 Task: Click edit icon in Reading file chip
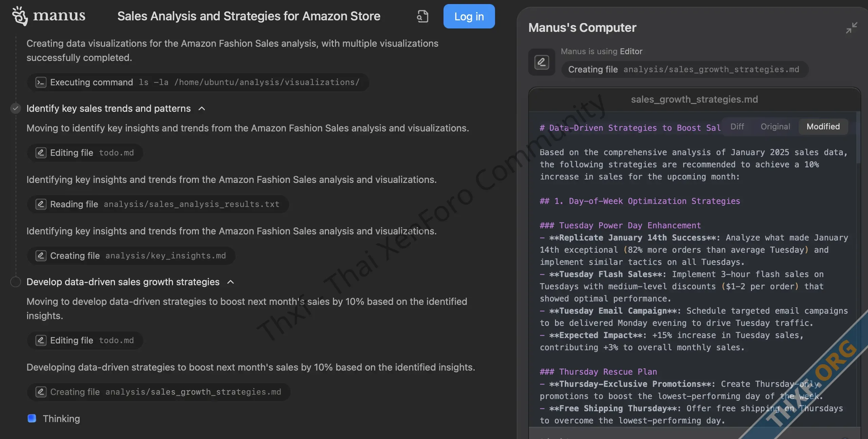click(x=41, y=204)
